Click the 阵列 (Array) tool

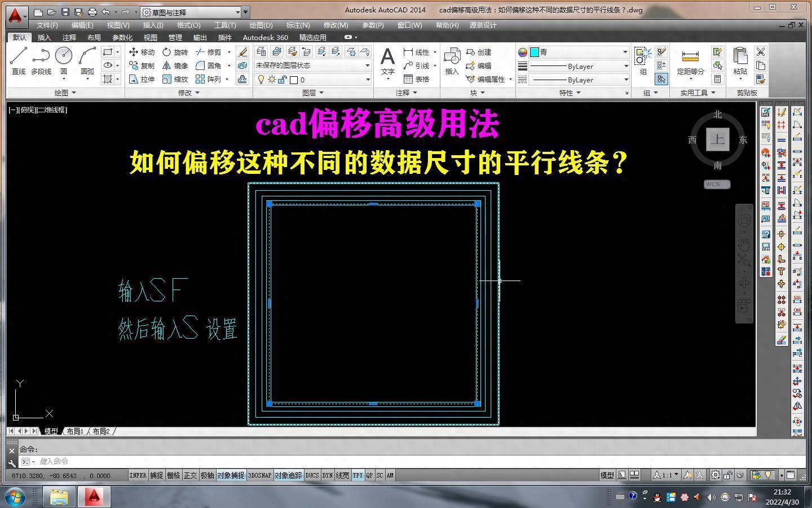[x=208, y=80]
